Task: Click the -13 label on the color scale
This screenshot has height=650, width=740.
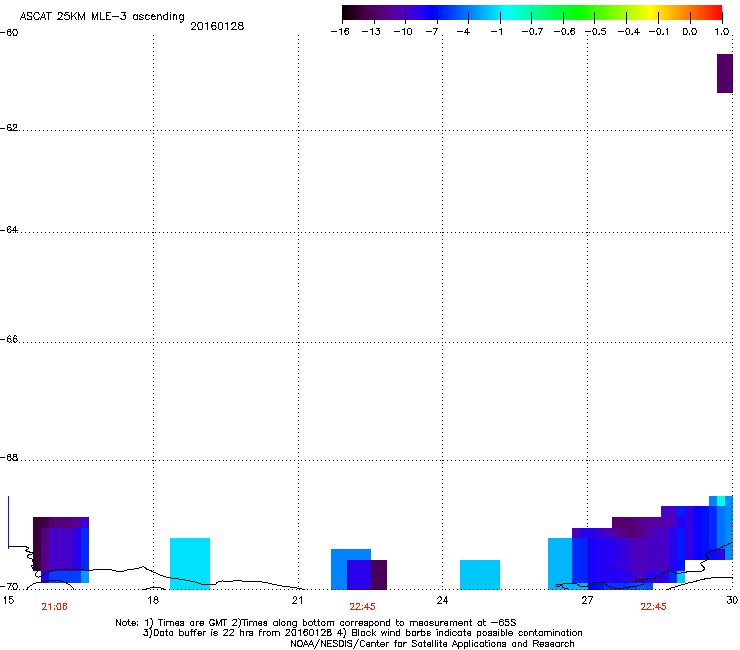Action: [371, 32]
